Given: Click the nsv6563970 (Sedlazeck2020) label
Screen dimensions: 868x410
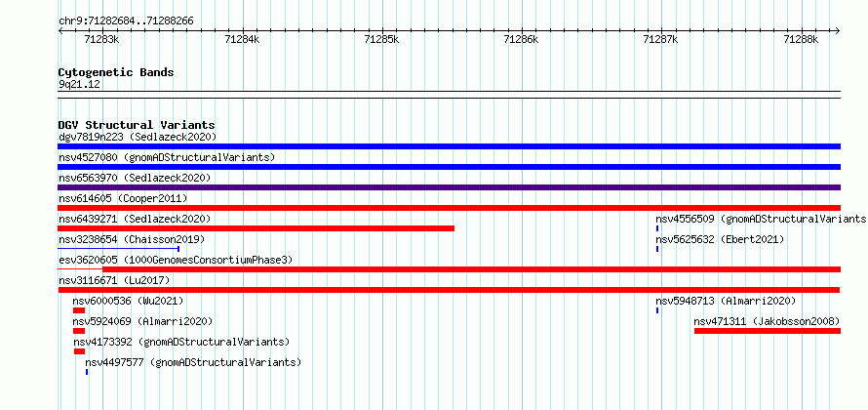Looking at the screenshot, I should tap(135, 178).
